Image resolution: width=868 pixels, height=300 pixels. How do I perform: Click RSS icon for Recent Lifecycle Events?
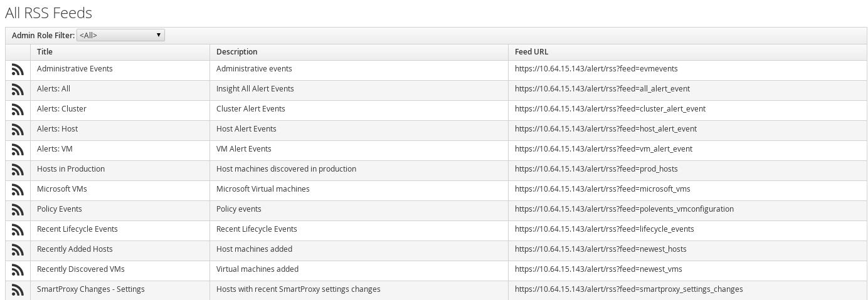pos(18,230)
